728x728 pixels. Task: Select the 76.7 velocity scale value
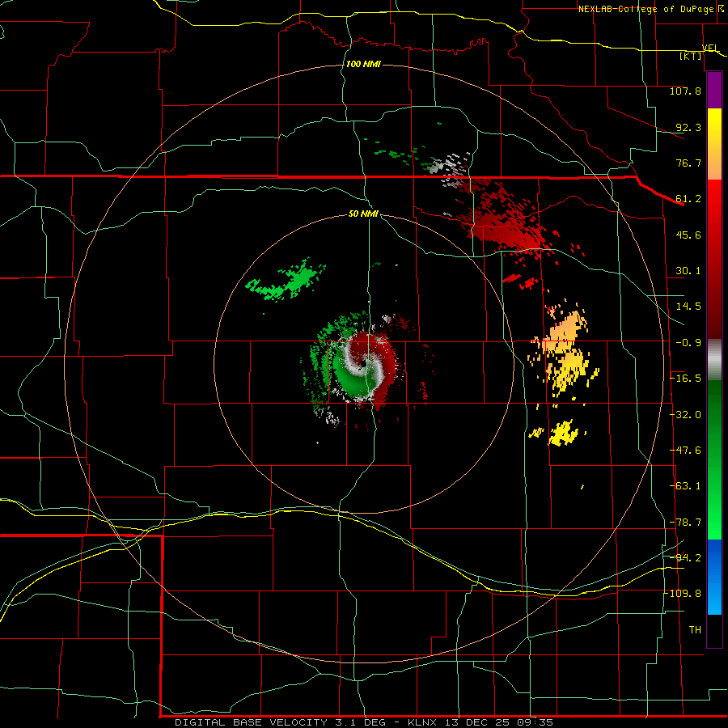[688, 163]
